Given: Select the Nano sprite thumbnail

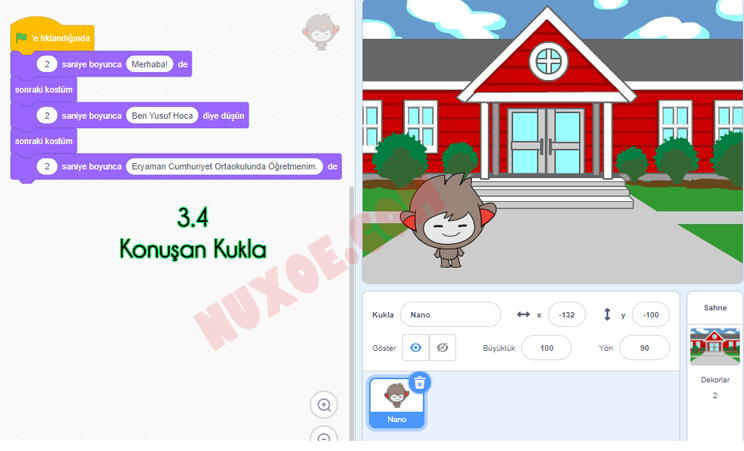Looking at the screenshot, I should [x=397, y=403].
